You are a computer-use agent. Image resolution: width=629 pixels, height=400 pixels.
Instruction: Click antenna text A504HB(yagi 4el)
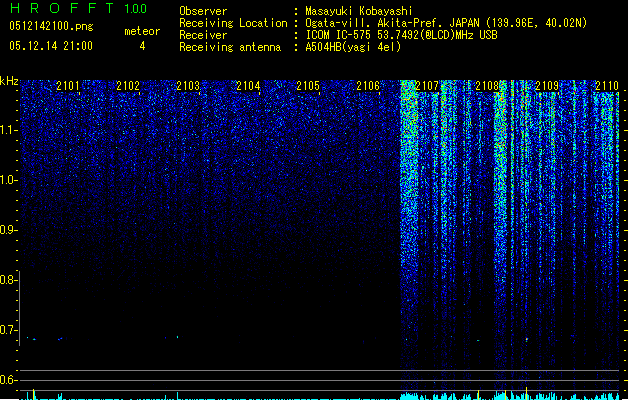[353, 47]
